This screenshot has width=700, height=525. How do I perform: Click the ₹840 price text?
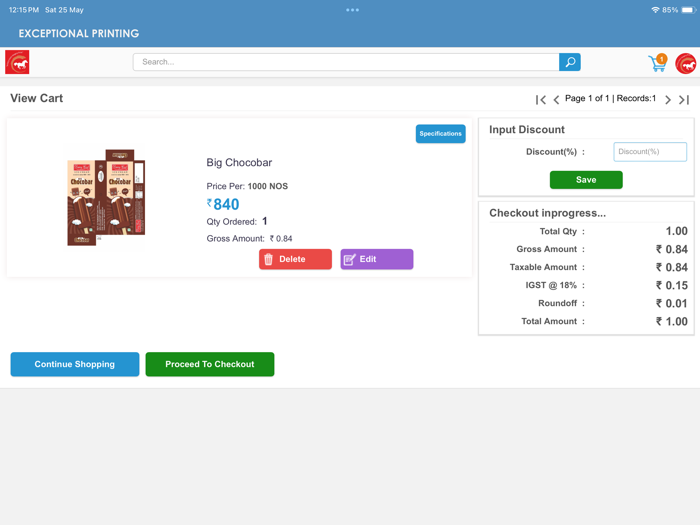(x=223, y=204)
